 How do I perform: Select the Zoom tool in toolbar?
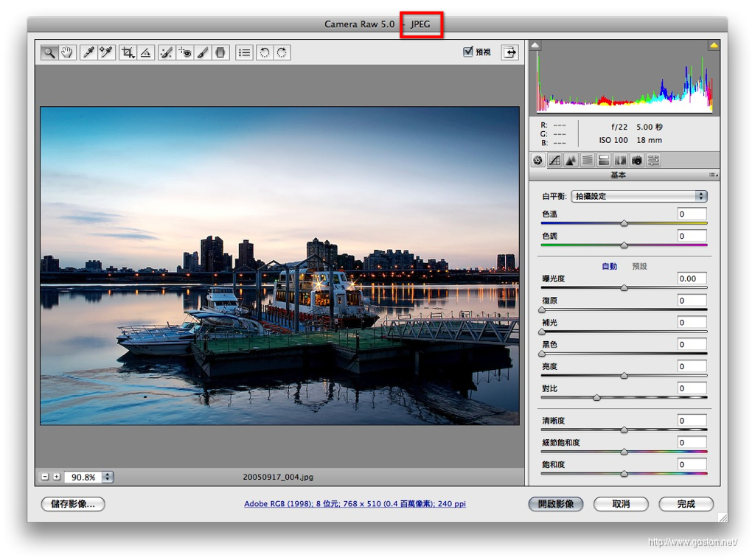pos(50,52)
